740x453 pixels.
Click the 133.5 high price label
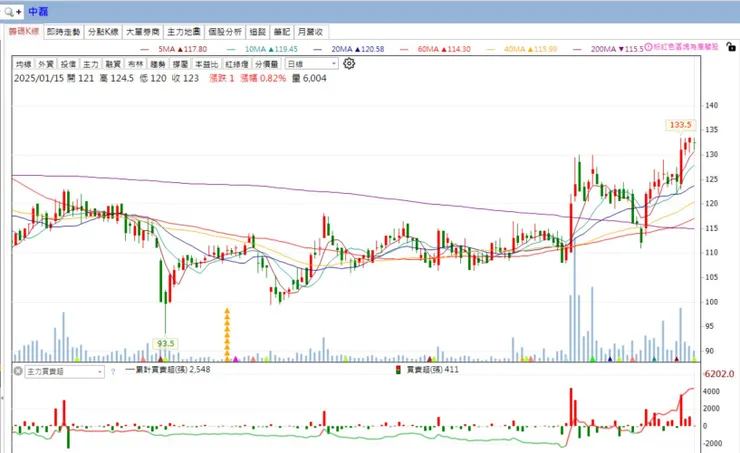[x=680, y=125]
